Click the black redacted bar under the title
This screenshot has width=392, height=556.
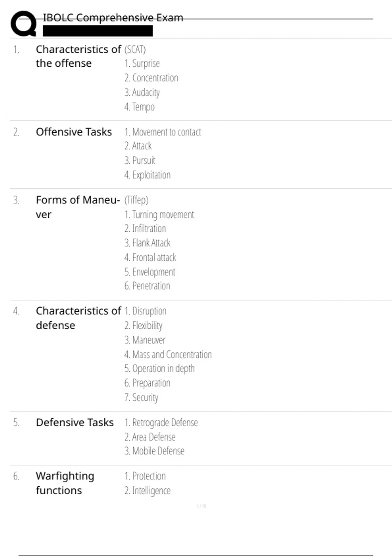[98, 31]
